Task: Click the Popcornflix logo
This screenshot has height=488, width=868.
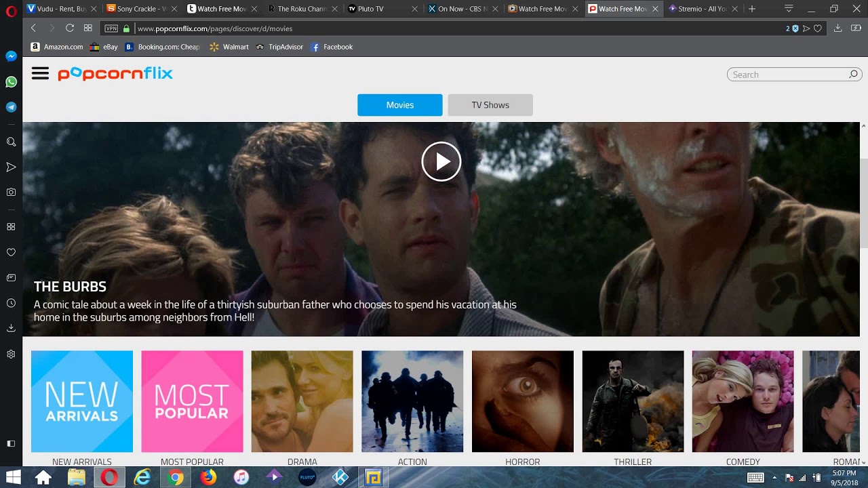Action: point(115,74)
